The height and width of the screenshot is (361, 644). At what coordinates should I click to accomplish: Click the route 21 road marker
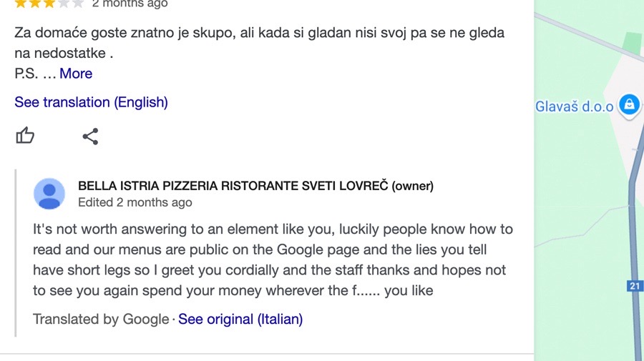coord(635,285)
